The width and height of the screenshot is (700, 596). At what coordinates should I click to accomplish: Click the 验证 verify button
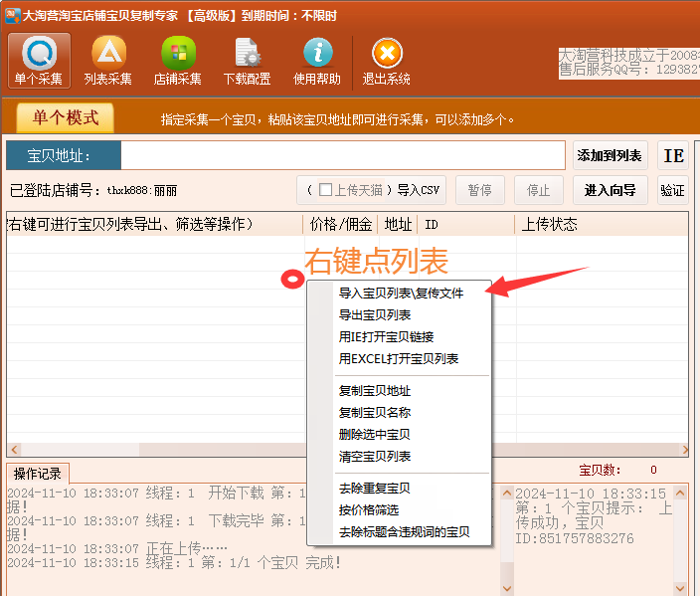672,190
